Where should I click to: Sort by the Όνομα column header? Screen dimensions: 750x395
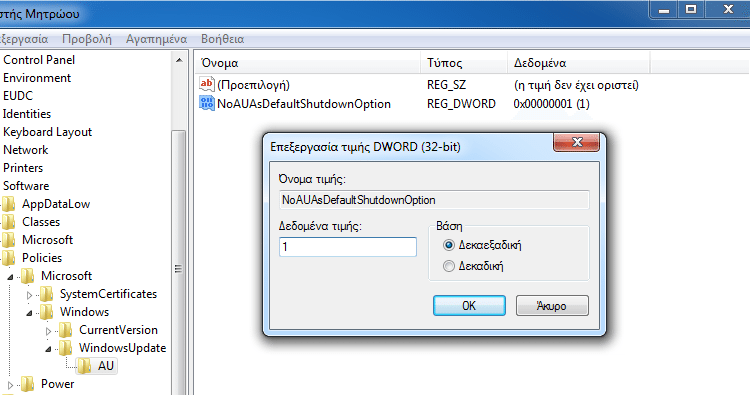coord(309,63)
